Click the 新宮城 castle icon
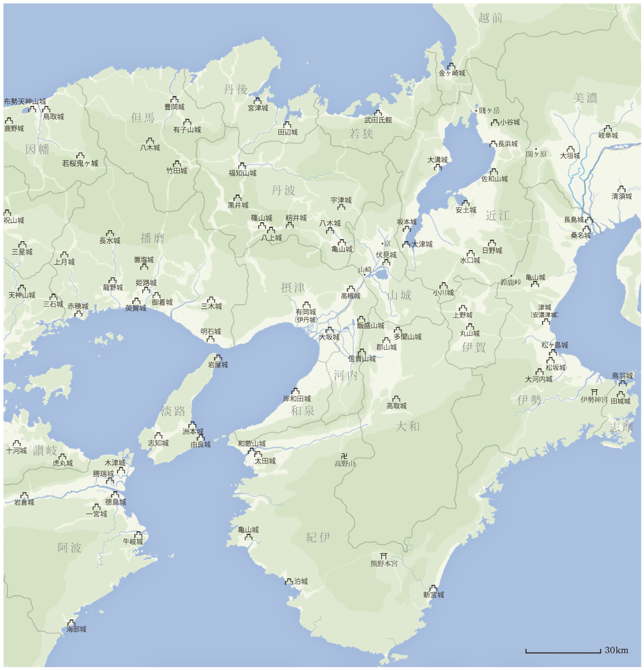 (433, 588)
